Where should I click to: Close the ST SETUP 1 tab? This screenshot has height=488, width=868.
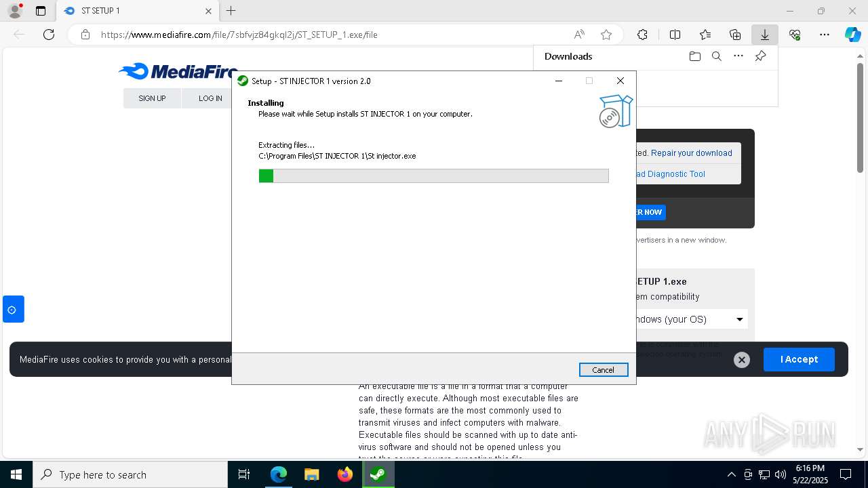[208, 11]
